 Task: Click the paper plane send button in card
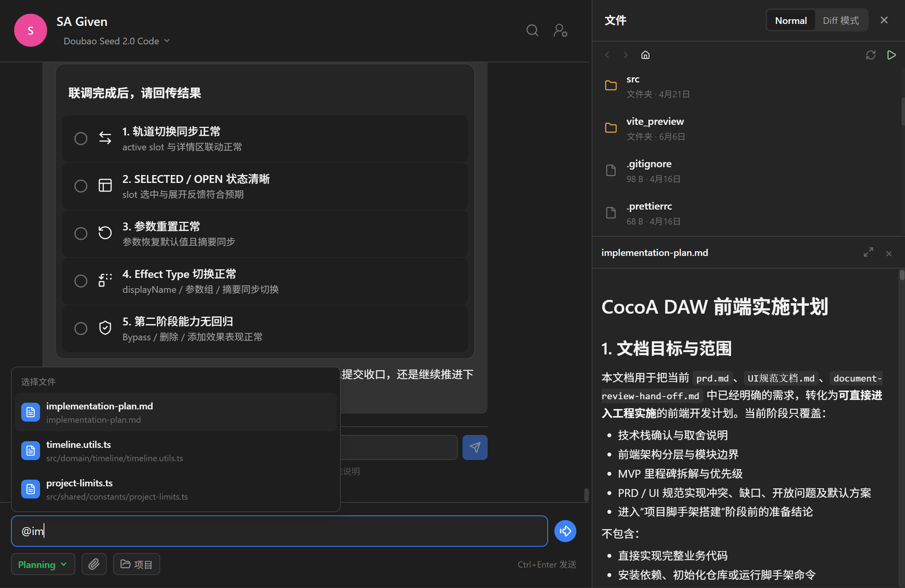[475, 447]
